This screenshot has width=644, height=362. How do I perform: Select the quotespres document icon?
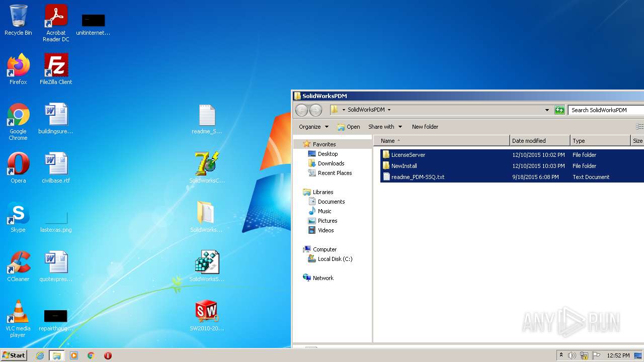pos(56,266)
